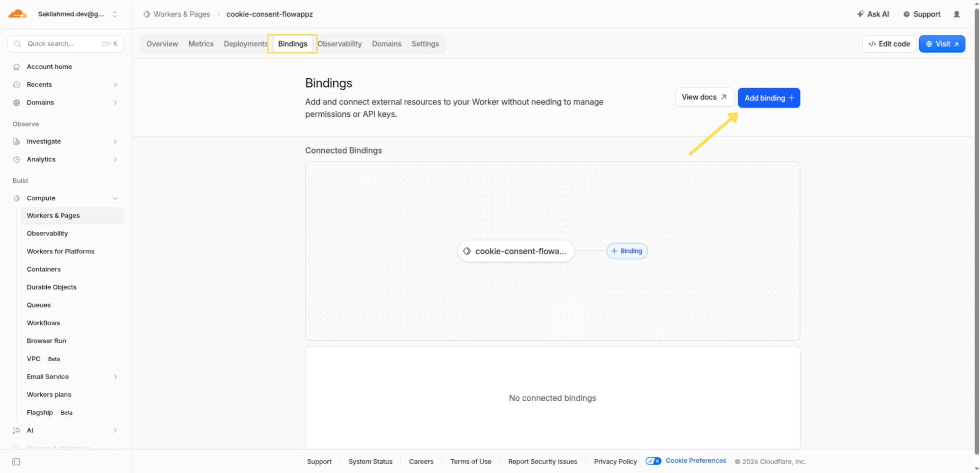Click the No connected bindings text

coord(552,398)
